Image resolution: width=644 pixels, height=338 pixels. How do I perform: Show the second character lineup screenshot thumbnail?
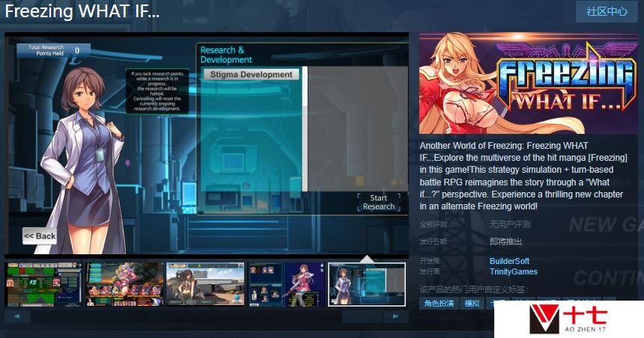coord(124,285)
